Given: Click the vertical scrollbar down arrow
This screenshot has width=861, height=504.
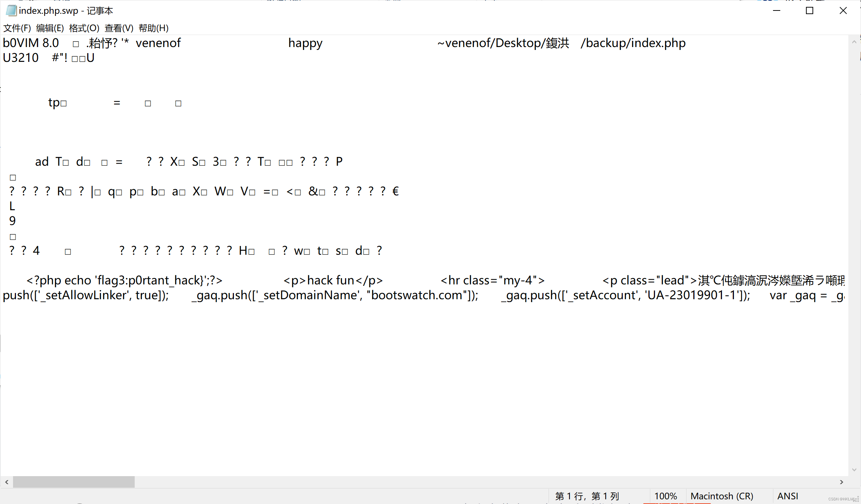Looking at the screenshot, I should (854, 470).
